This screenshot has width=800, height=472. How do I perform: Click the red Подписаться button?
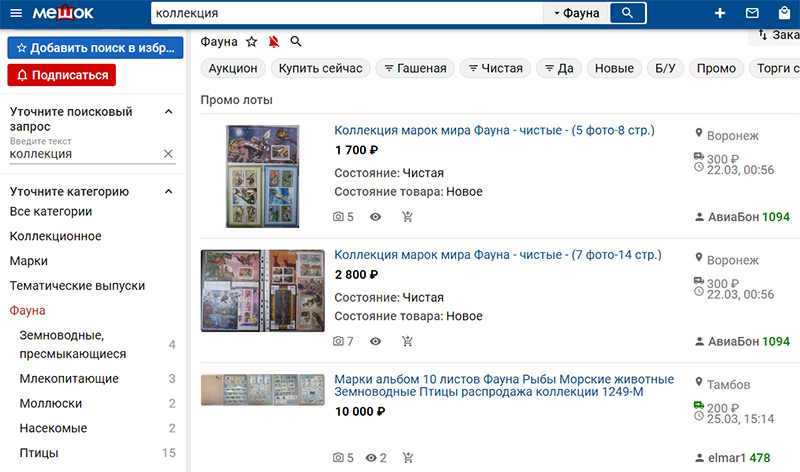point(62,75)
